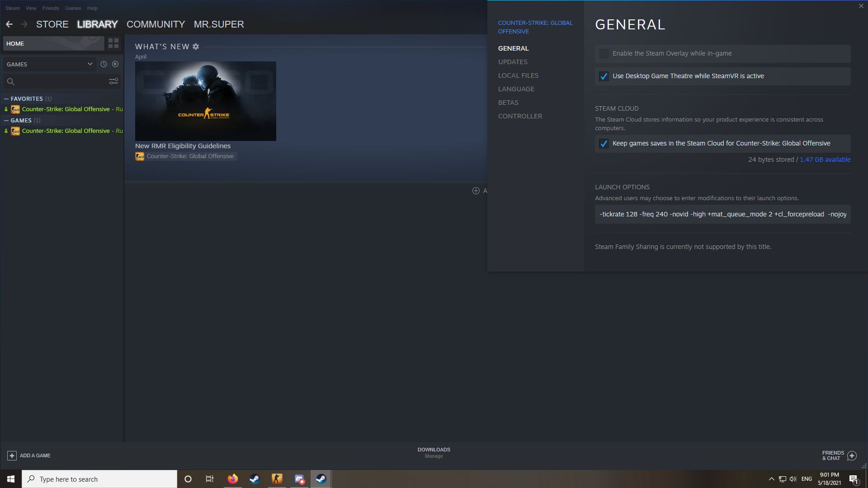Image resolution: width=868 pixels, height=488 pixels.
Task: Open the grid view icon above the sidebar
Action: click(113, 43)
